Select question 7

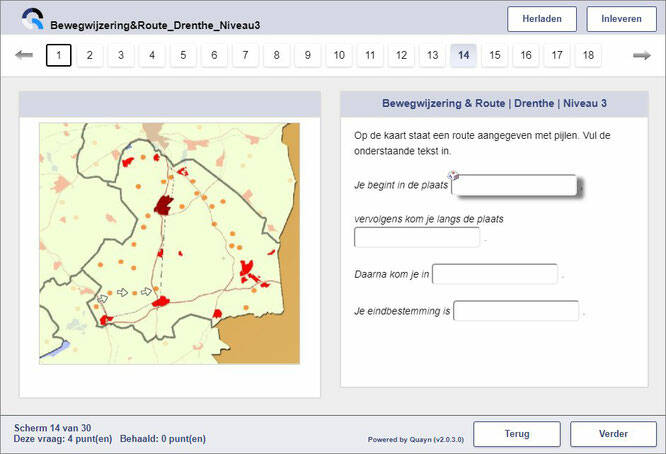[246, 55]
